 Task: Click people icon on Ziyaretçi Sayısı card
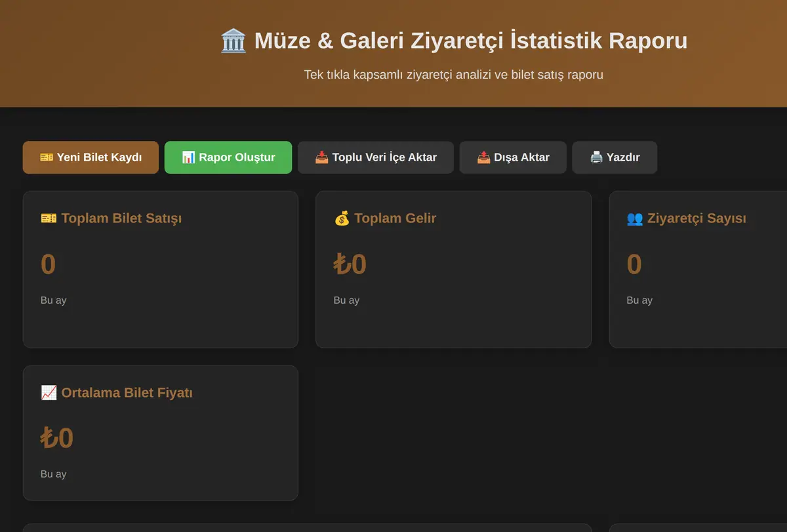(635, 218)
